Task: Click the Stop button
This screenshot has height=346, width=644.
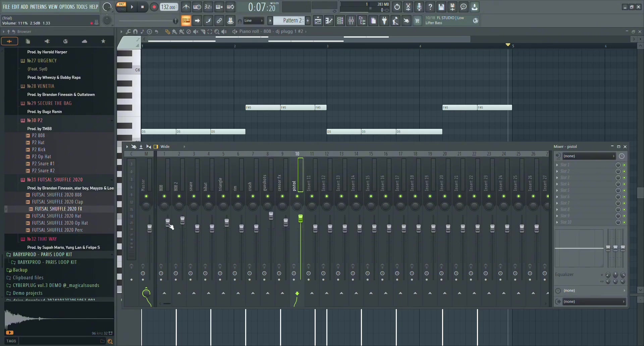Action: [143, 7]
